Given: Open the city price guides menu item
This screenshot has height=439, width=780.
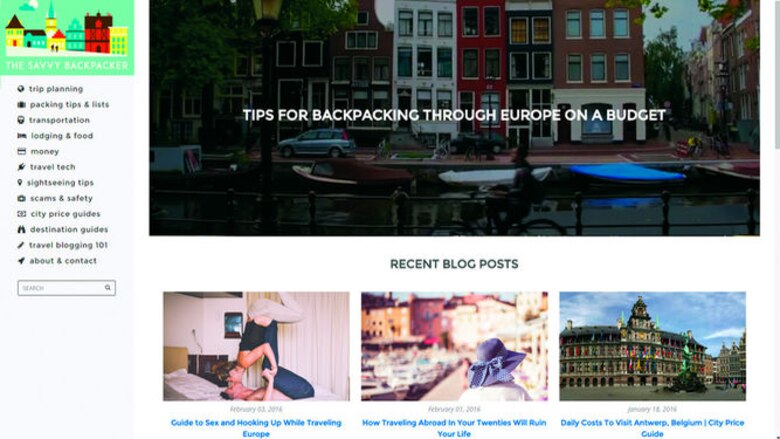Looking at the screenshot, I should click(x=65, y=214).
